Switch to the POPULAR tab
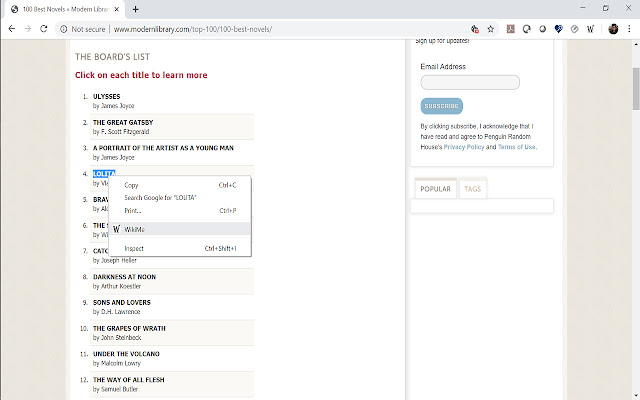This screenshot has width=640, height=400. pyautogui.click(x=436, y=189)
